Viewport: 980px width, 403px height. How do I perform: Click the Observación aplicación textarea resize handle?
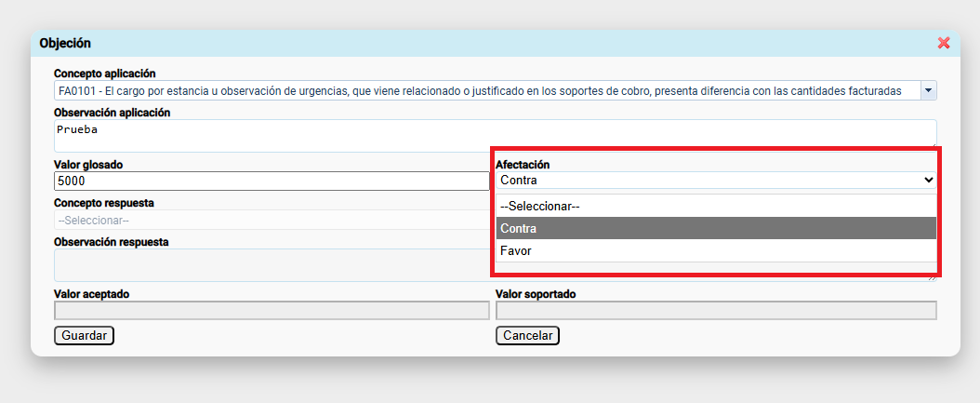point(933,147)
